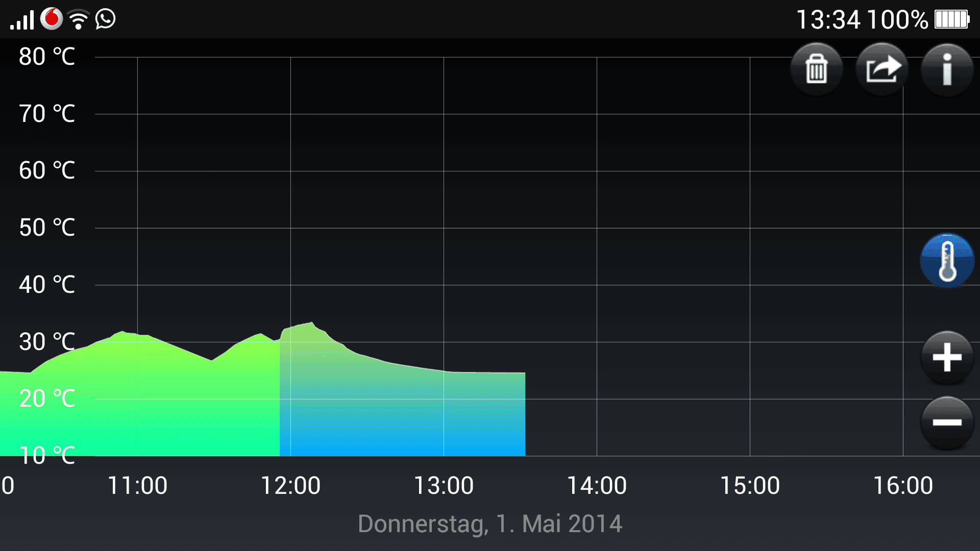Tap the trash can delete icon
This screenshot has height=551, width=980.
point(817,69)
